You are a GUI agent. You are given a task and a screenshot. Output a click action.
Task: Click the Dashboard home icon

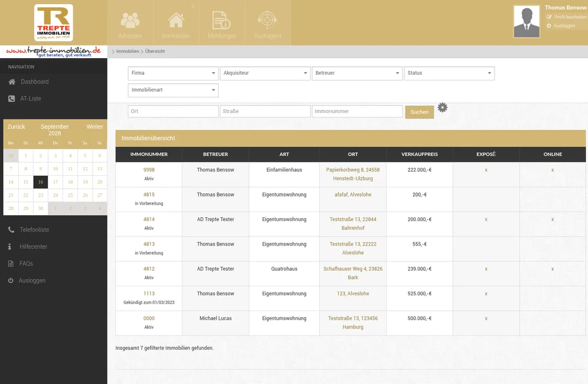(12, 82)
